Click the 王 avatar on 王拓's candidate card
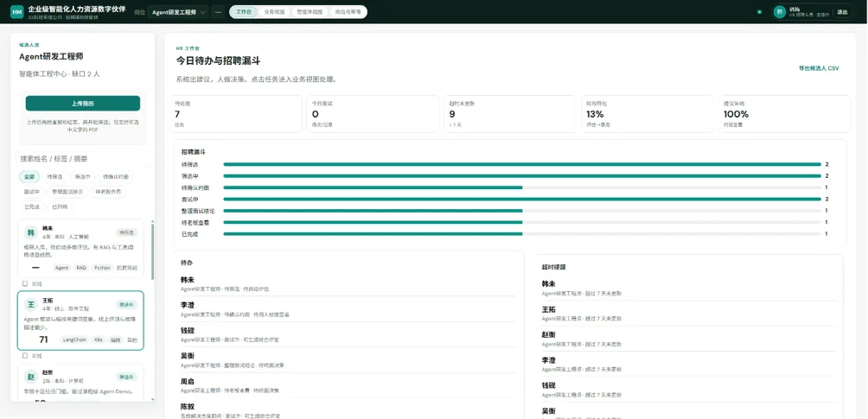 coord(31,305)
